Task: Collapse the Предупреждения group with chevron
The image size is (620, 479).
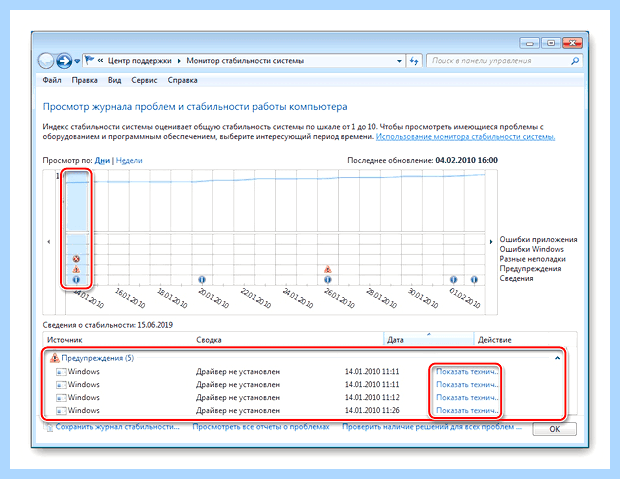Action: (x=558, y=358)
